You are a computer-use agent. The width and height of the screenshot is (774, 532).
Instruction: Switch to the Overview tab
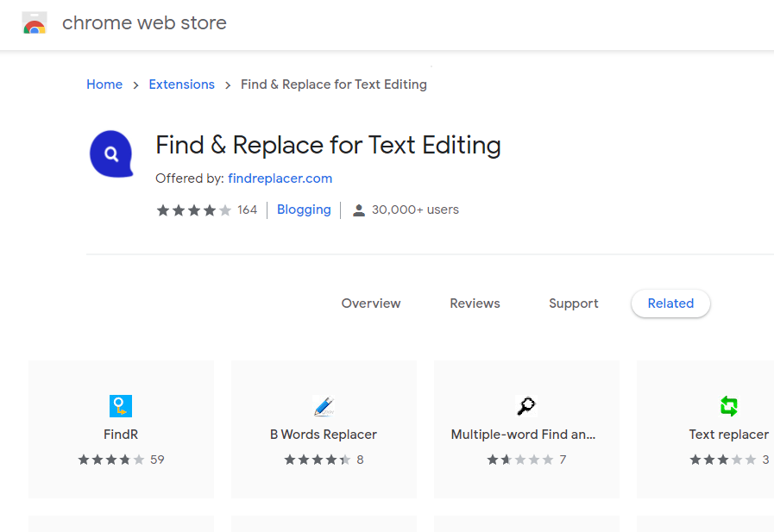pyautogui.click(x=371, y=304)
